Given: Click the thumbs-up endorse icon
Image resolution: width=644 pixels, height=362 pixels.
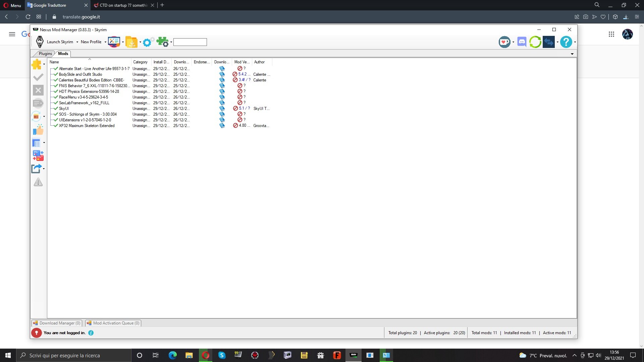Looking at the screenshot, I should click(x=38, y=130).
